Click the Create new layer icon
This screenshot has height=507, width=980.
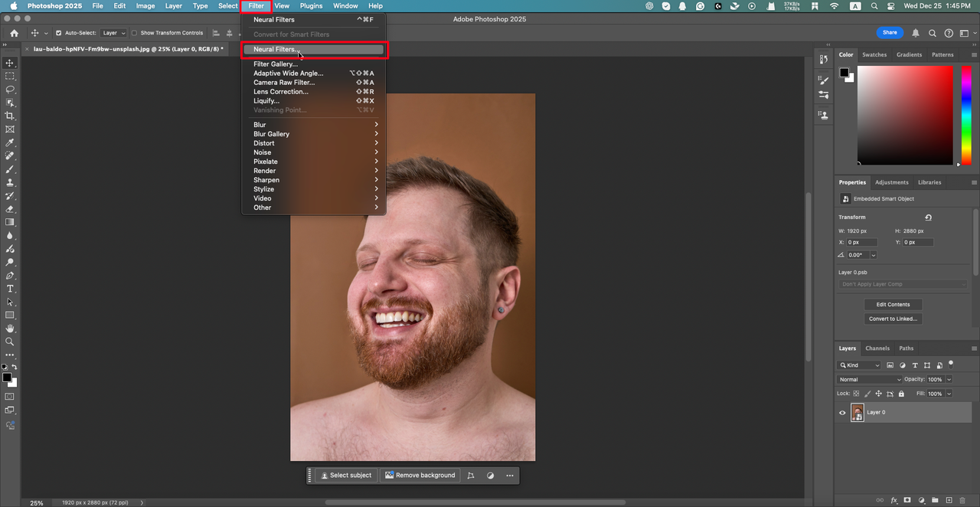click(948, 501)
